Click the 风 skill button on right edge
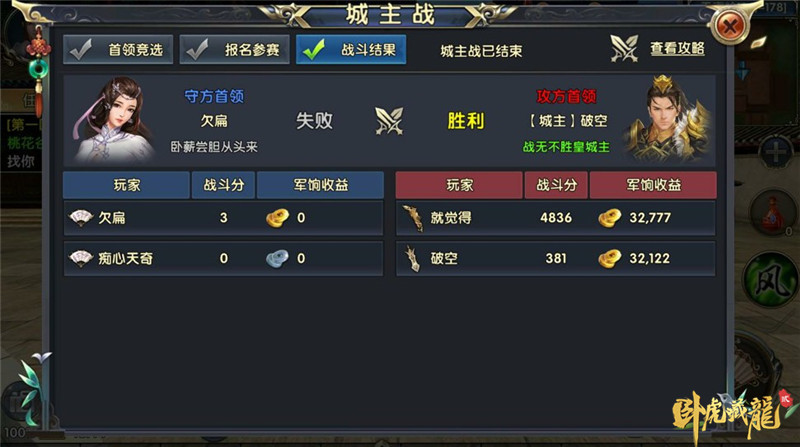Screen dimensions: 800x447 tap(770, 280)
